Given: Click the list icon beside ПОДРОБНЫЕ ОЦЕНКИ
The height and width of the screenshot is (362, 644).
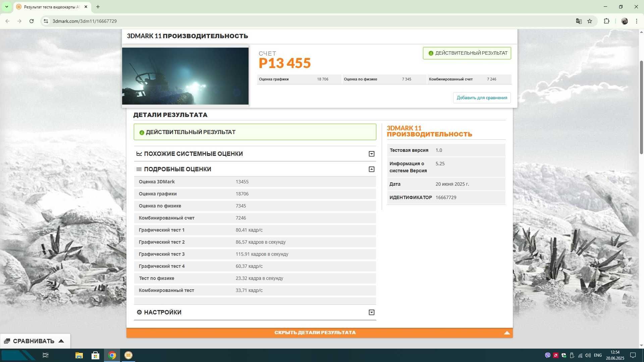Looking at the screenshot, I should (x=139, y=169).
